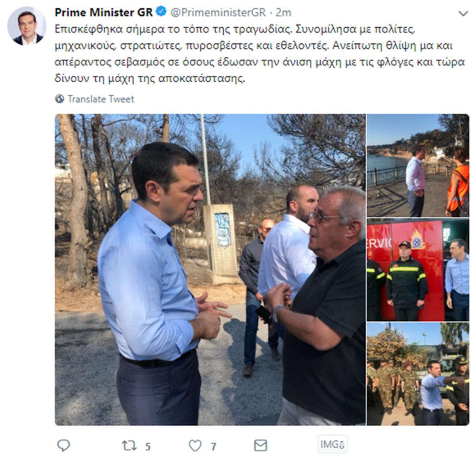This screenshot has height=457, width=476.
Task: Click the globe icon beside Translate Tweet
Action: [x=60, y=99]
